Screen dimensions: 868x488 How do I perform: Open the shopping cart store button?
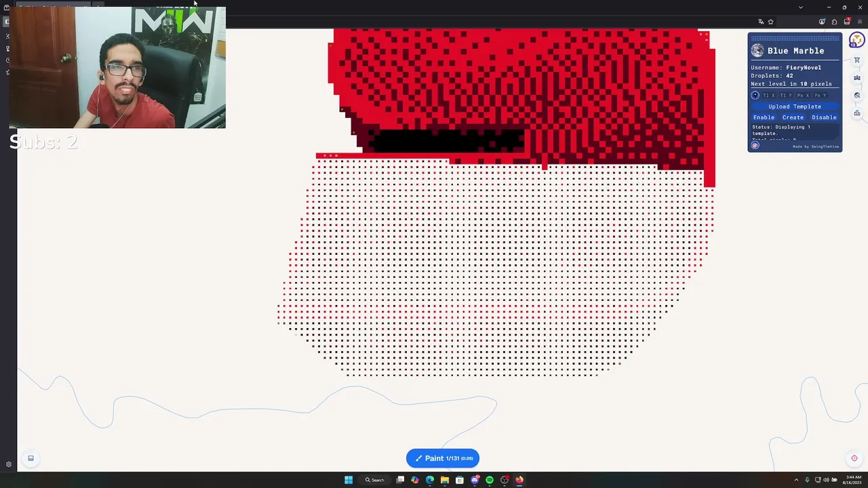pyautogui.click(x=857, y=60)
